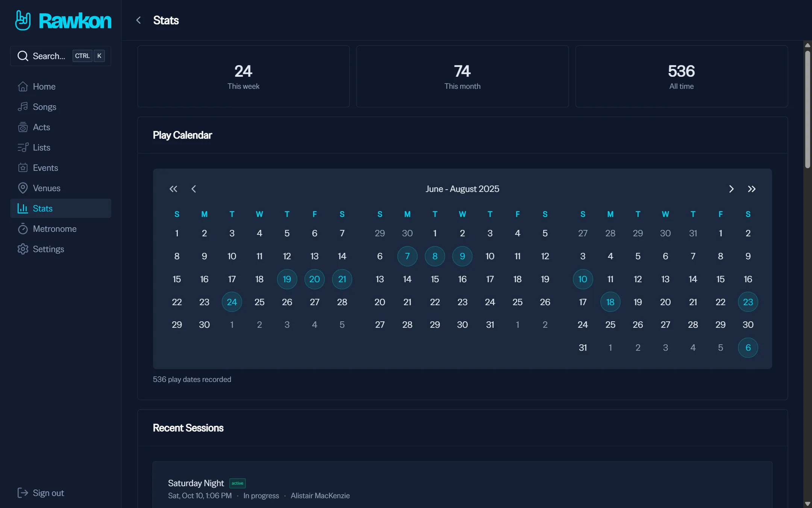Select the Lists menu label

point(41,148)
